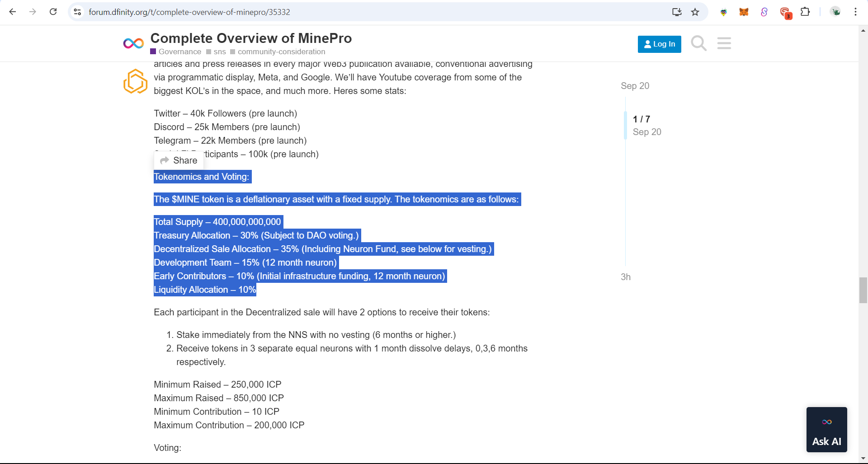Image resolution: width=868 pixels, height=464 pixels.
Task: Share the selected quote
Action: [x=179, y=160]
